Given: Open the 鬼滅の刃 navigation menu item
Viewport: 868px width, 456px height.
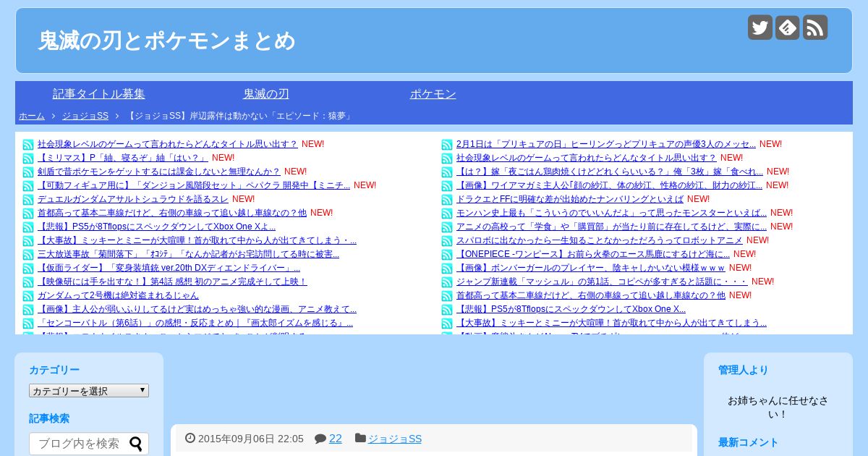Looking at the screenshot, I should pyautogui.click(x=266, y=94).
